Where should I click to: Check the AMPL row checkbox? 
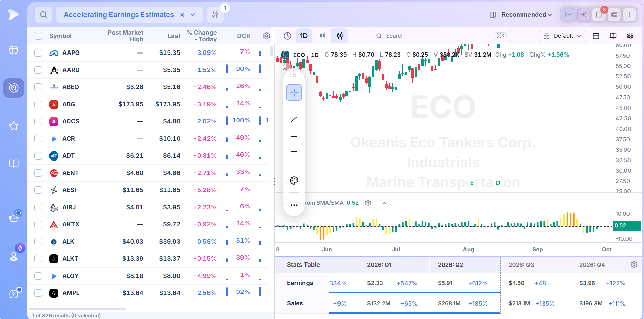point(38,293)
